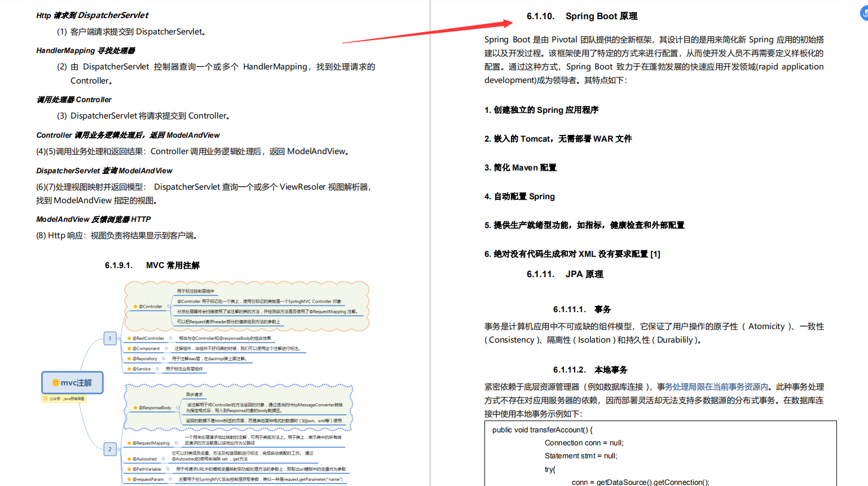Image resolution: width=868 pixels, height=486 pixels.
Task: Click the heading 6.1.11. JPA 原理
Action: pyautogui.click(x=565, y=274)
